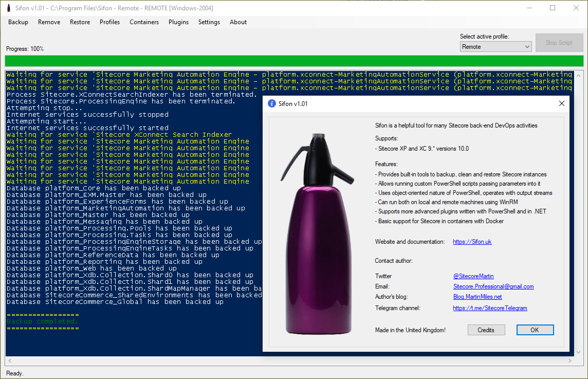Image resolution: width=588 pixels, height=379 pixels.
Task: Click 'Database platform_Reporting has been backed up' line
Action: tap(104, 262)
